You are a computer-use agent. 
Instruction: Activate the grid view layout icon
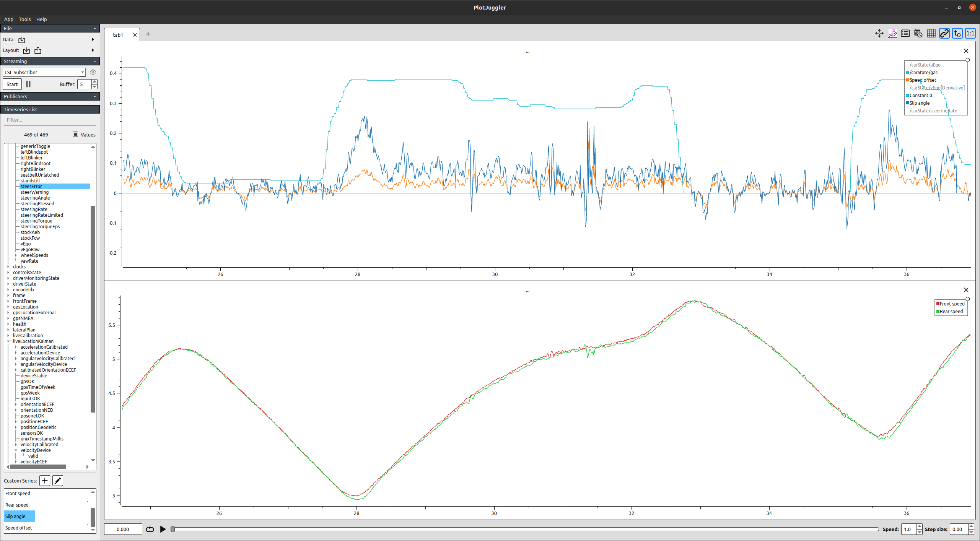tap(931, 33)
